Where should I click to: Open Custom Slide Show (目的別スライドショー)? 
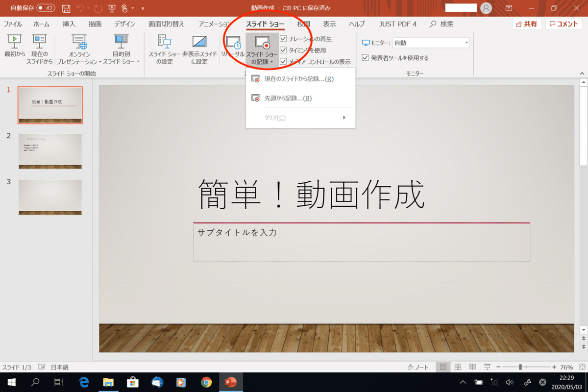click(x=121, y=49)
